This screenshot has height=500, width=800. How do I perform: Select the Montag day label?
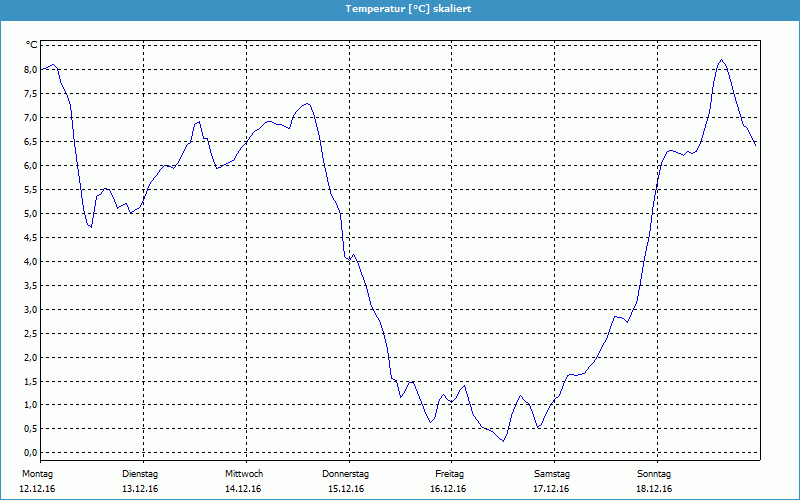37,474
